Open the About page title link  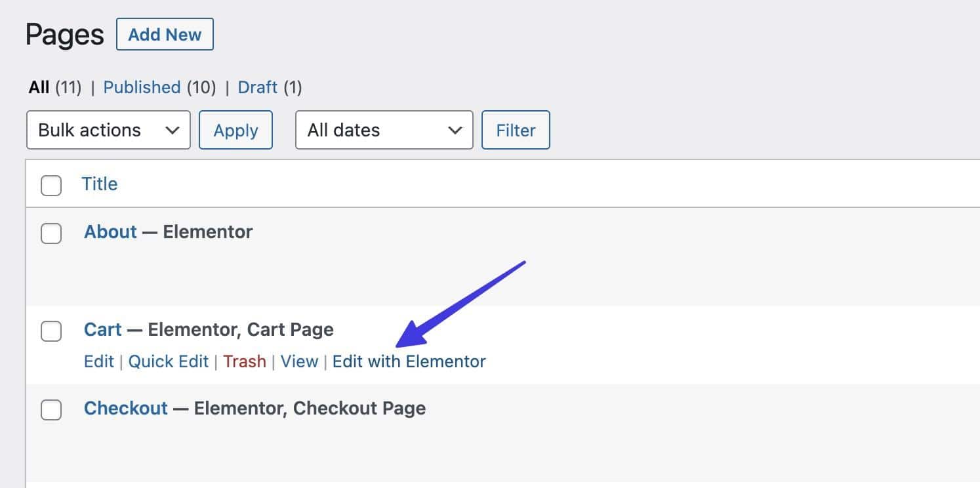coord(110,232)
